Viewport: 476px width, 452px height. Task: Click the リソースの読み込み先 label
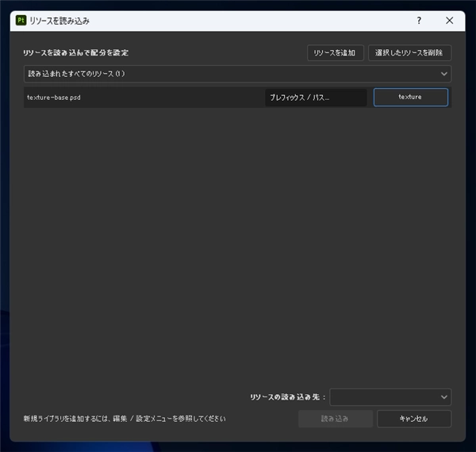click(287, 397)
